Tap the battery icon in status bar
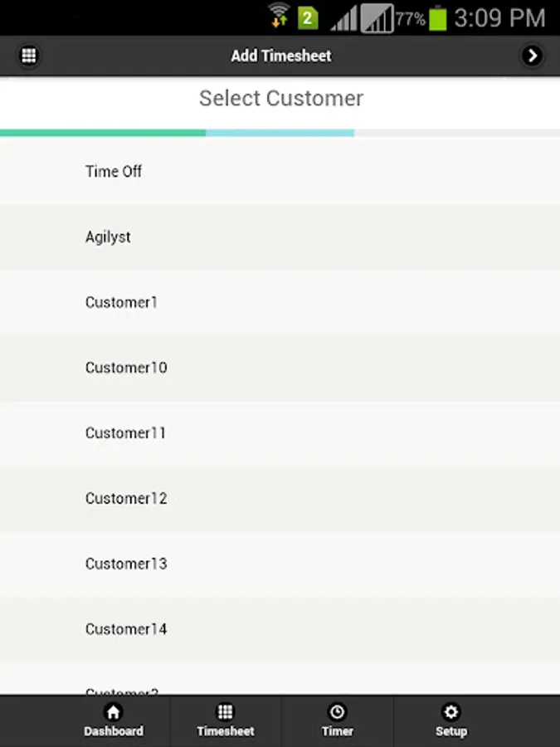Screen dimensions: 560x747 coord(438,17)
